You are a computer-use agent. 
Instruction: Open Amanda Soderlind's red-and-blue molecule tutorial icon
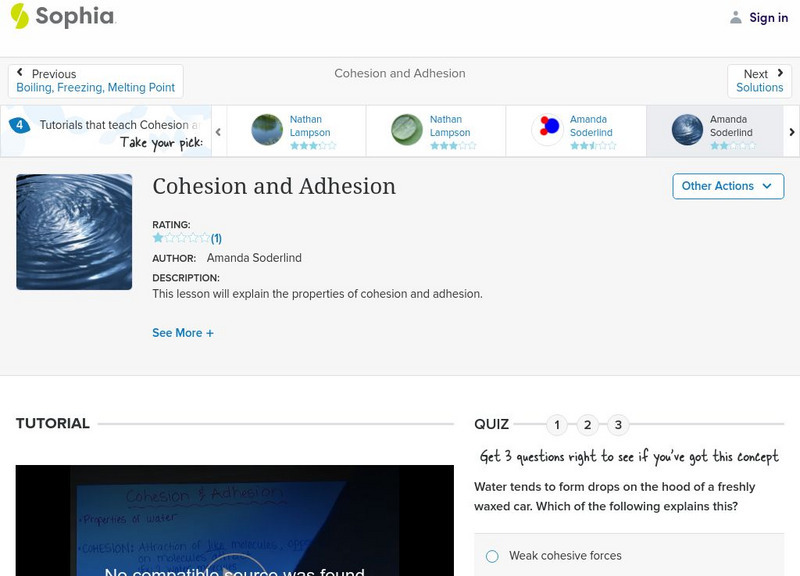pyautogui.click(x=545, y=130)
